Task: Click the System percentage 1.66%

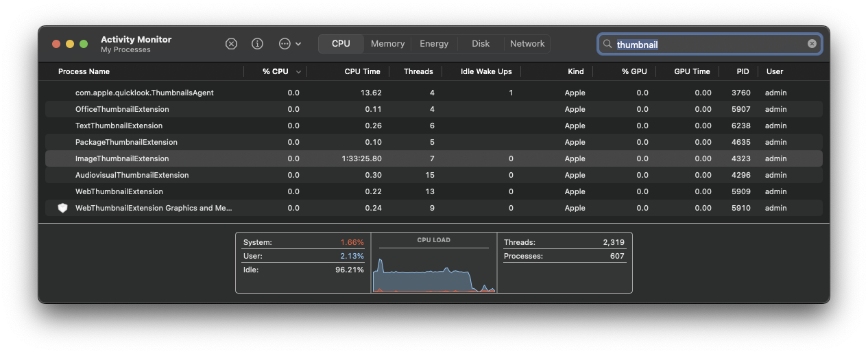Action: (x=352, y=242)
